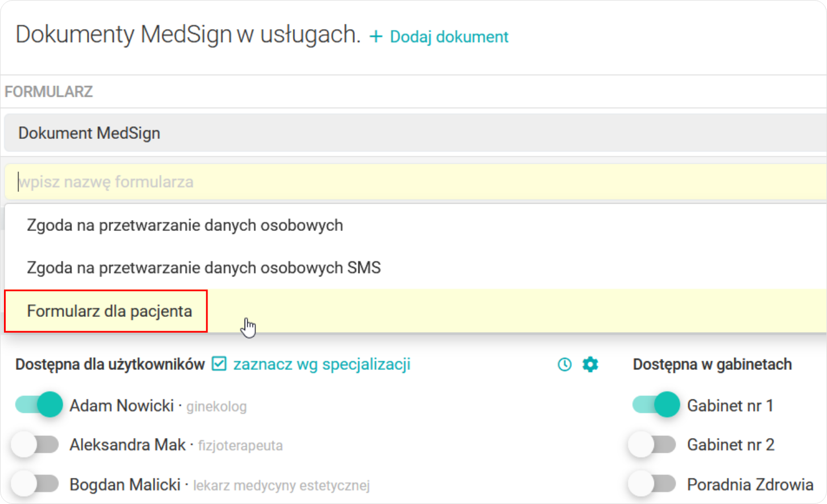This screenshot has height=504, width=827.
Task: Click the Dodaj dokument link
Action: click(449, 37)
